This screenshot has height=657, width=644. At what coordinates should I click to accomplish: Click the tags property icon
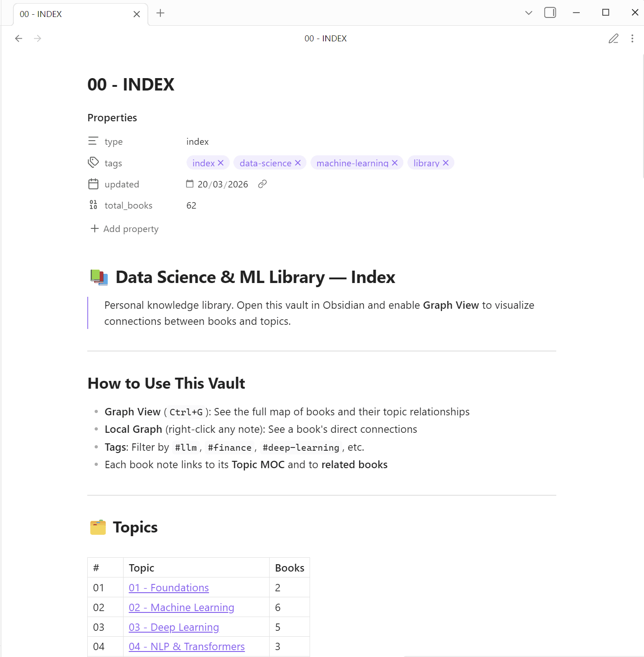(x=93, y=162)
